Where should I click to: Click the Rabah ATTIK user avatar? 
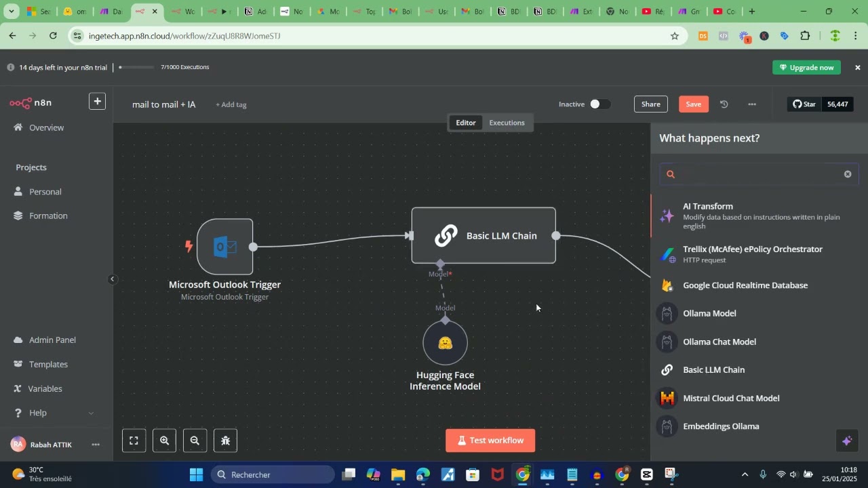(18, 445)
